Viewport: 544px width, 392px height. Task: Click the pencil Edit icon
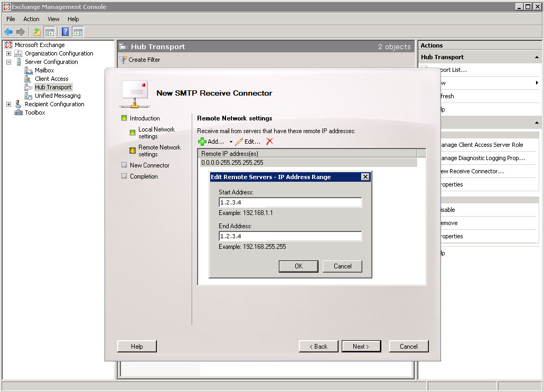[x=239, y=142]
